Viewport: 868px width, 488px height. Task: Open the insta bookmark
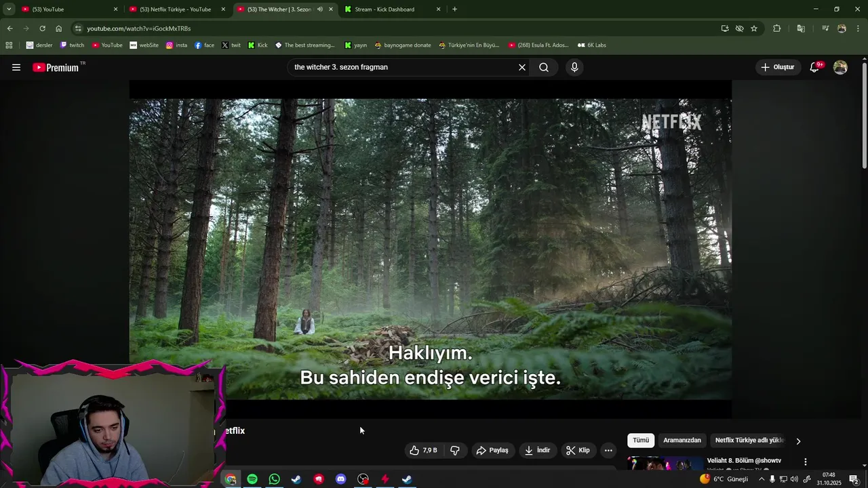[x=176, y=45]
